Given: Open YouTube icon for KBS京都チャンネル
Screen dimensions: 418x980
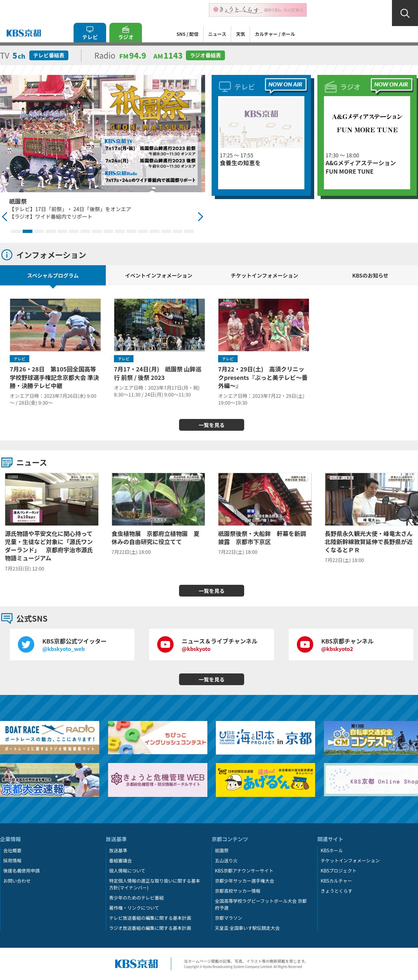Looking at the screenshot, I should tap(305, 644).
